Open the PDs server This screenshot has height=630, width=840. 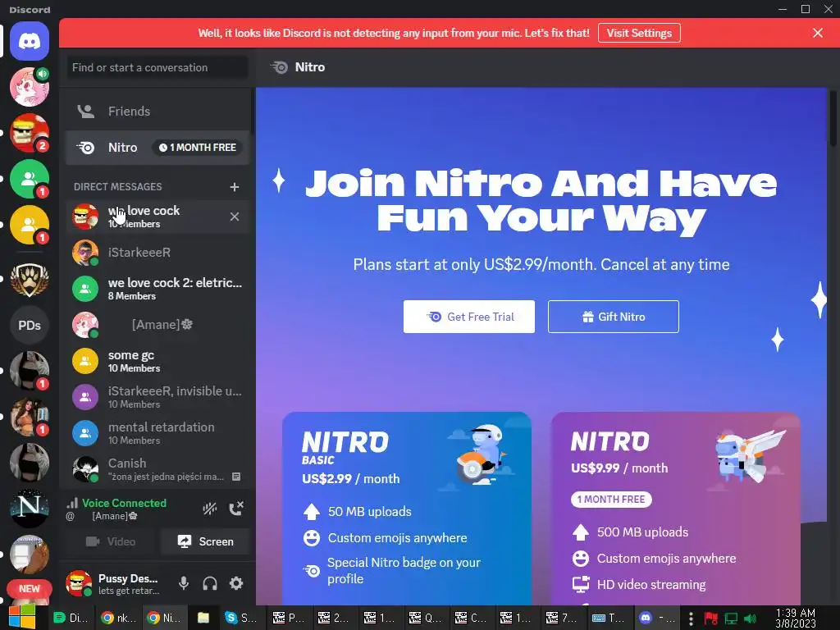pos(30,325)
